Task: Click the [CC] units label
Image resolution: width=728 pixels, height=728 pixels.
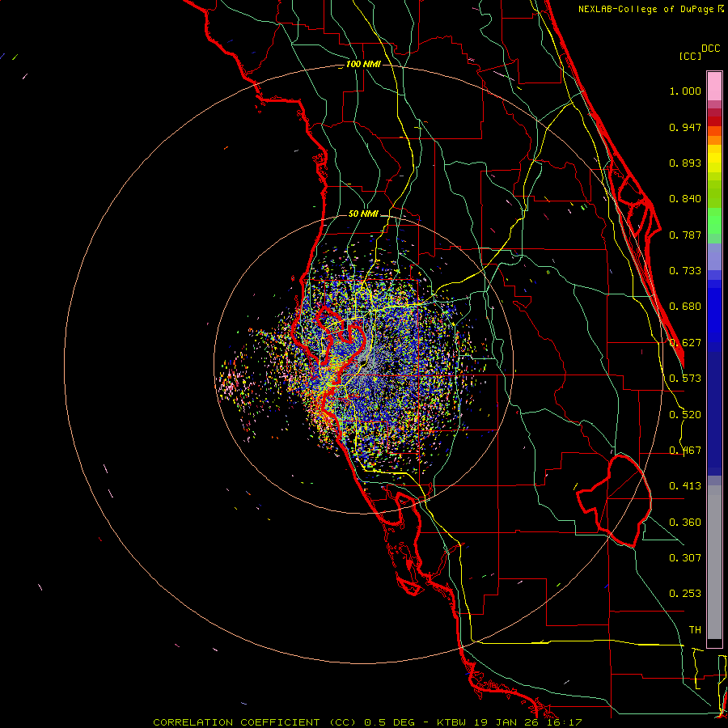Action: click(x=690, y=56)
